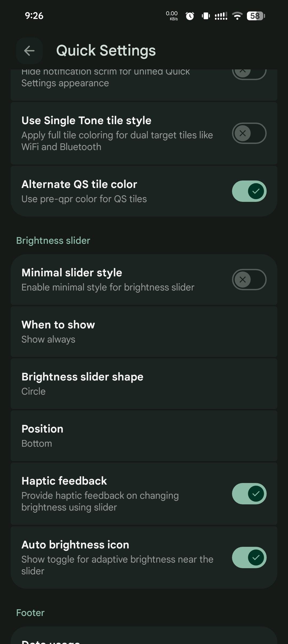Tap the Footer section header
Image resolution: width=288 pixels, height=644 pixels.
click(x=30, y=613)
